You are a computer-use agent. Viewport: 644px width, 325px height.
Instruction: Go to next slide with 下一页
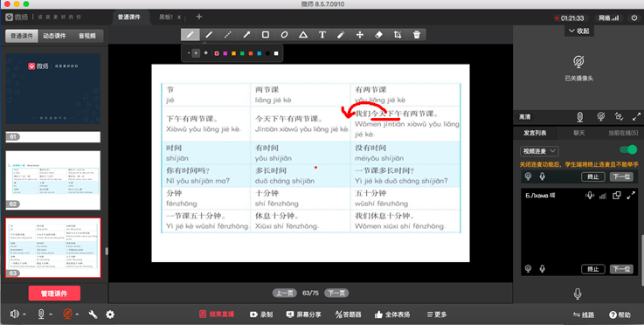coord(336,293)
